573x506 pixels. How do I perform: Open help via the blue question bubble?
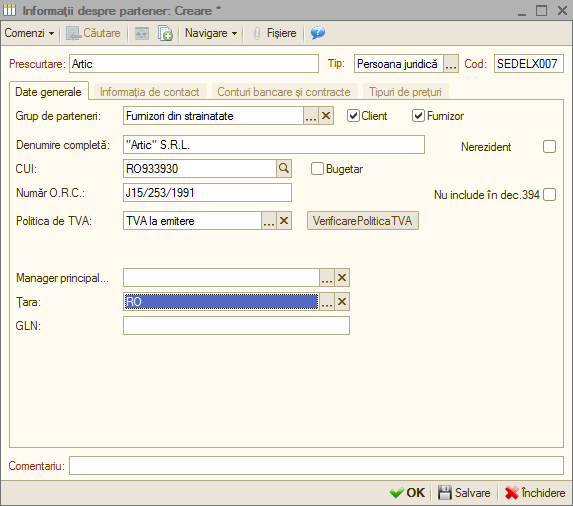click(318, 33)
